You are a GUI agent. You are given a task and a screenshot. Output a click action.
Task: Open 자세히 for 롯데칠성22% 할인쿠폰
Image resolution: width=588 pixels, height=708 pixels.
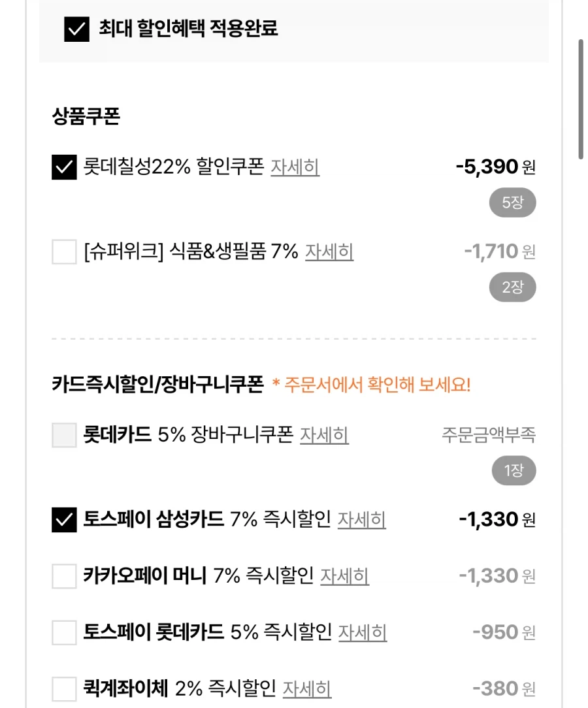(295, 167)
